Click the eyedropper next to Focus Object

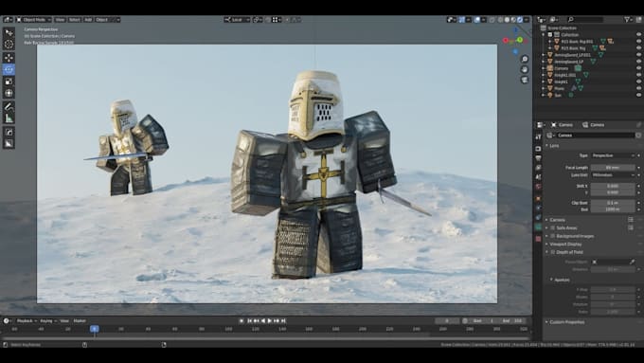pyautogui.click(x=632, y=262)
